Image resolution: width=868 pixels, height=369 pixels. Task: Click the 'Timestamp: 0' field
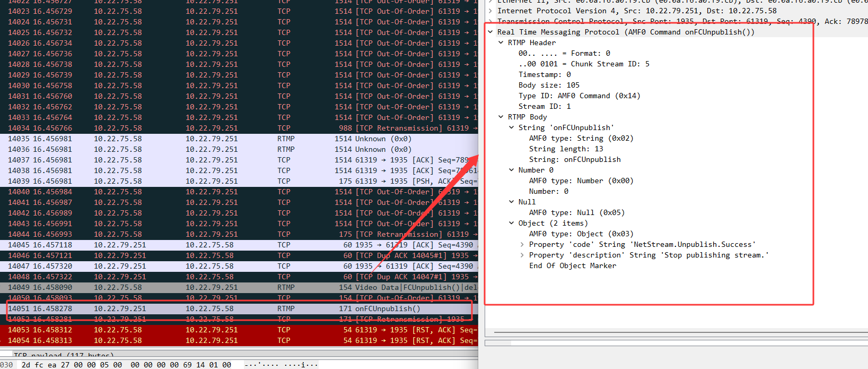[545, 74]
